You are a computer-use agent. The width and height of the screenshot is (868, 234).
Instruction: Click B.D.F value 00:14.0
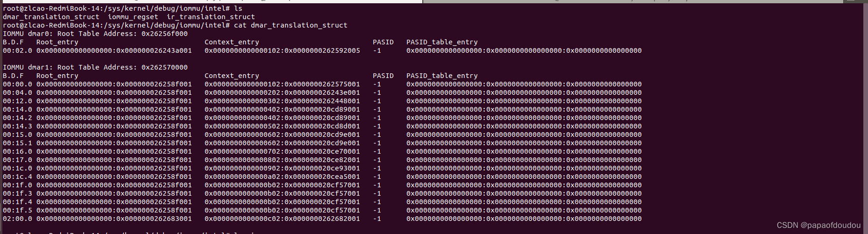pyautogui.click(x=18, y=109)
